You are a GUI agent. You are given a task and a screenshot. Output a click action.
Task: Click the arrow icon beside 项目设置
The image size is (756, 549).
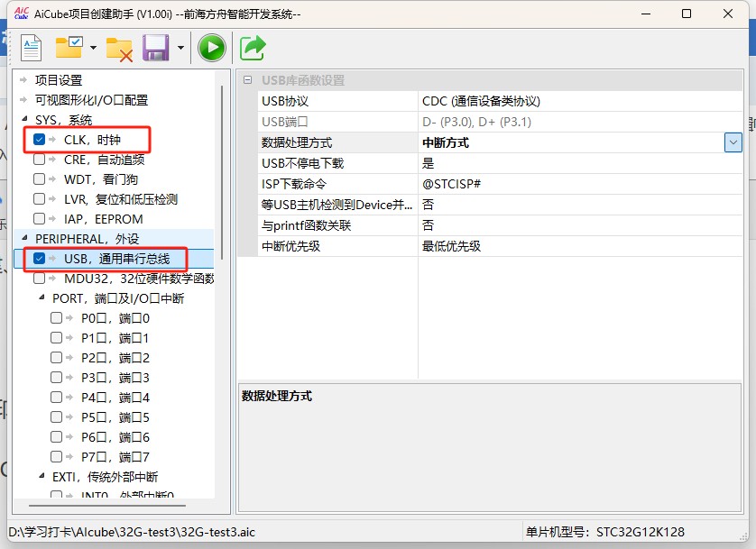(x=23, y=80)
